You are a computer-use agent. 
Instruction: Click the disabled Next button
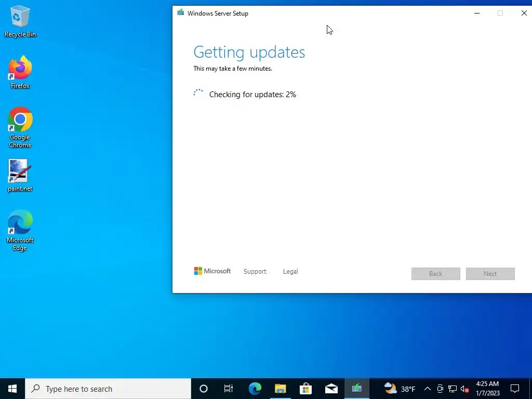click(490, 274)
